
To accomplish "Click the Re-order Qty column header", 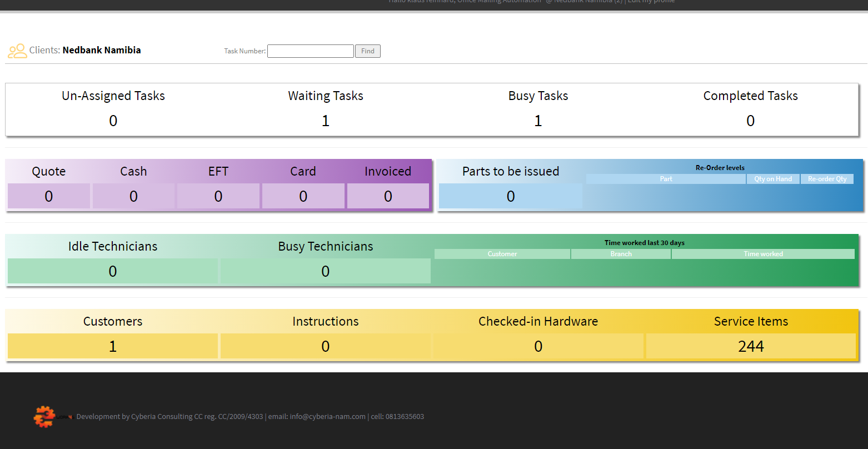I will point(827,179).
